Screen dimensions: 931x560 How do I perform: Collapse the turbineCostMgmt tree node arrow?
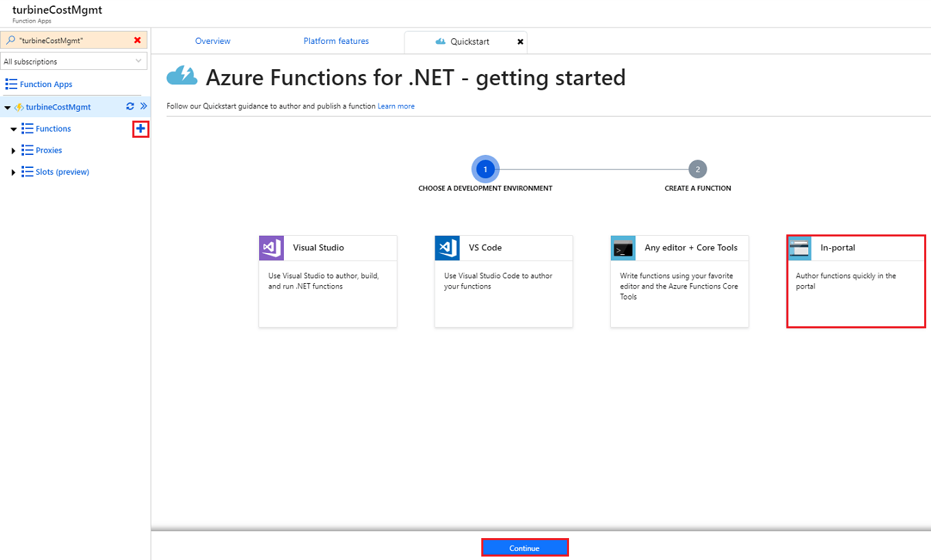click(8, 108)
